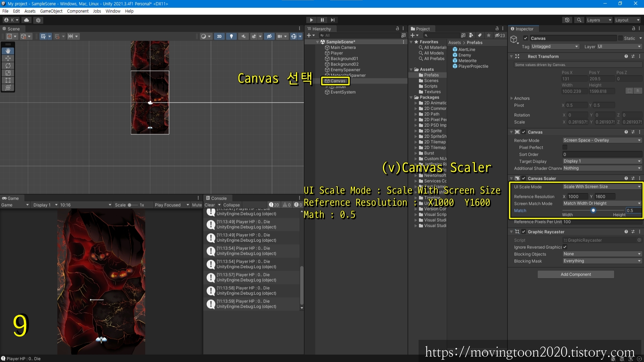Toggle Console Collapse button
644x362 pixels.
(231, 205)
